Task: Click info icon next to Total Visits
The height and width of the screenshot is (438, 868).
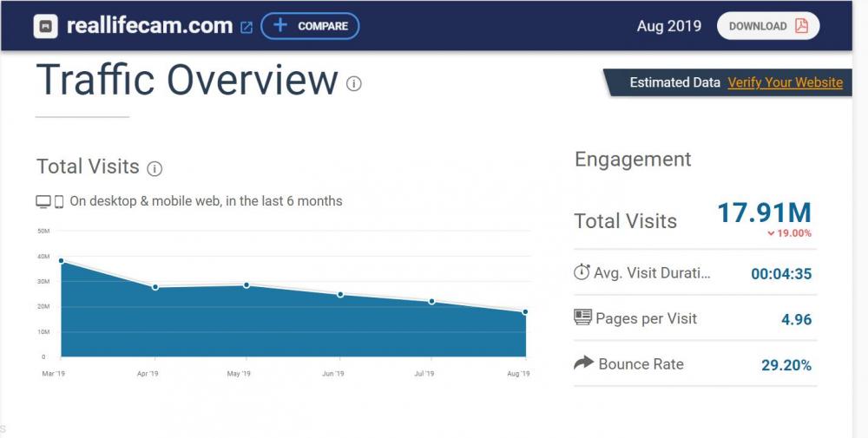Action: (x=155, y=168)
